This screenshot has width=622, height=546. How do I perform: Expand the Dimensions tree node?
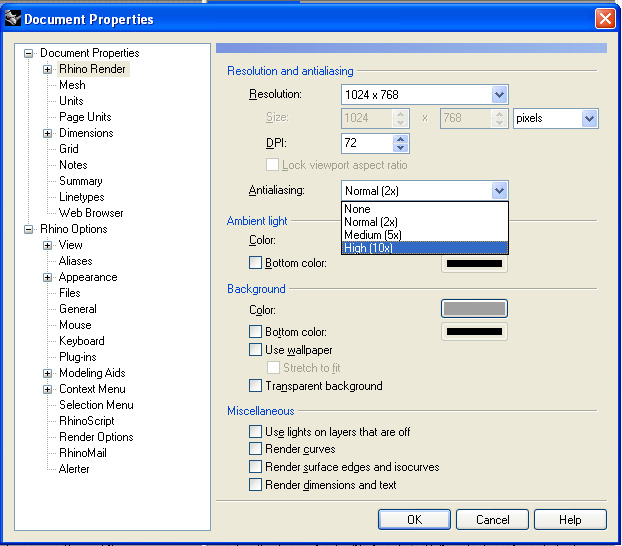(x=48, y=133)
